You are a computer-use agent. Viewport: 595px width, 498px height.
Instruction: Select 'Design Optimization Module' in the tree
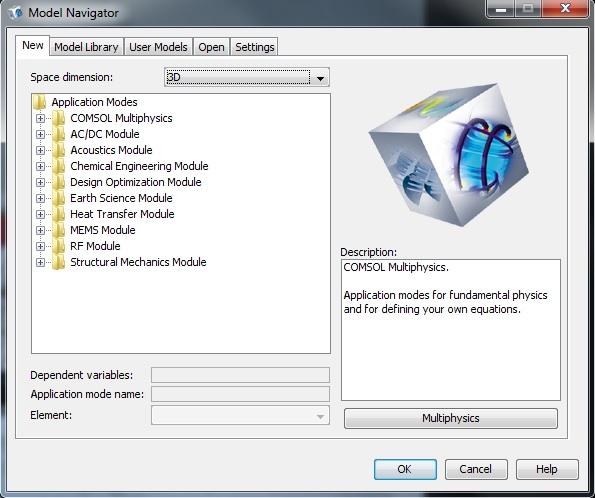tap(136, 182)
